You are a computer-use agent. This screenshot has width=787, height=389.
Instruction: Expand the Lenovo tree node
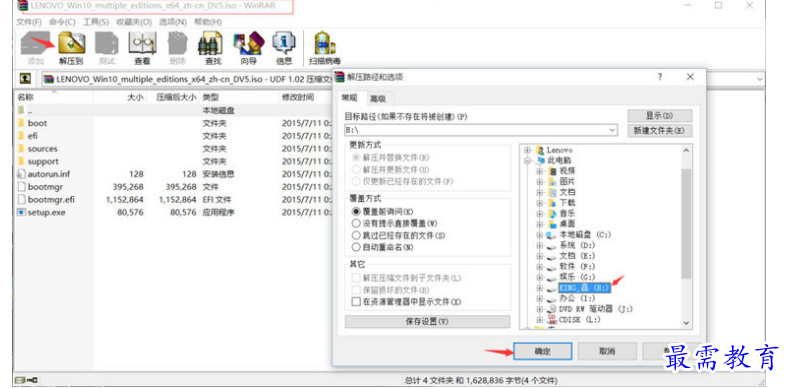(x=528, y=150)
